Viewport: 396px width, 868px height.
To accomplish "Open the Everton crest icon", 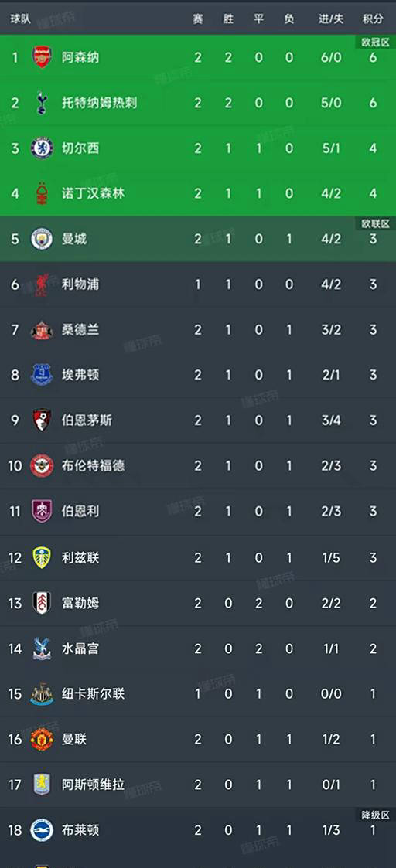I will point(42,375).
